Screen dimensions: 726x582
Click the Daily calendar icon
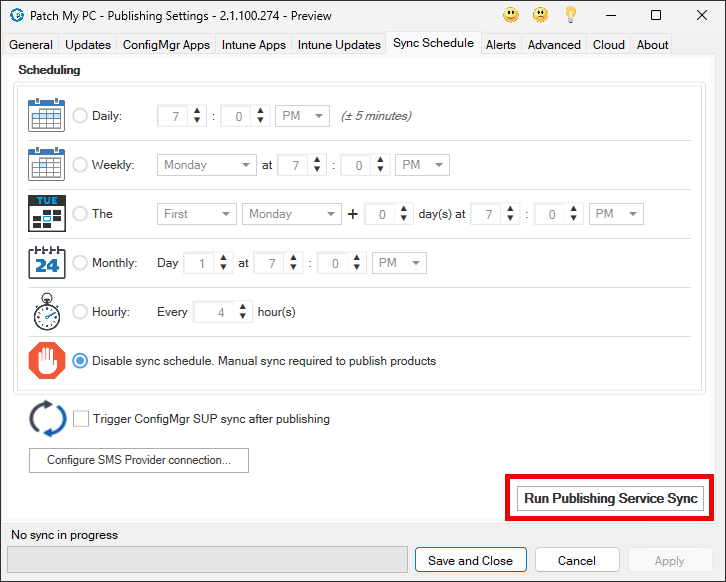pos(46,115)
